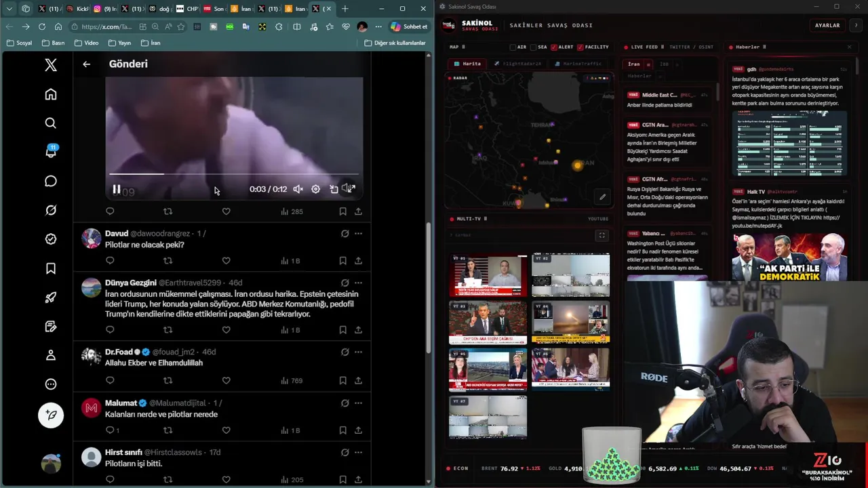Screen dimensions: 868x488
Task: Repost the main post with 285 views
Action: 167,211
